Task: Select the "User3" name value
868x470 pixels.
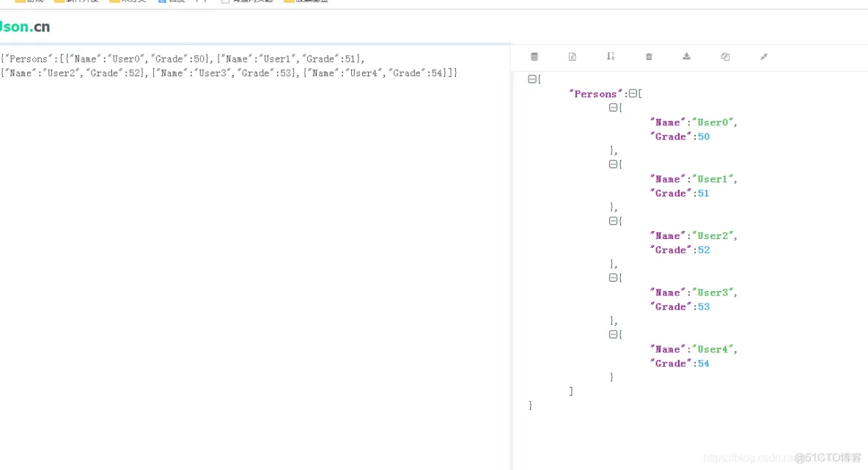Action: (x=713, y=293)
